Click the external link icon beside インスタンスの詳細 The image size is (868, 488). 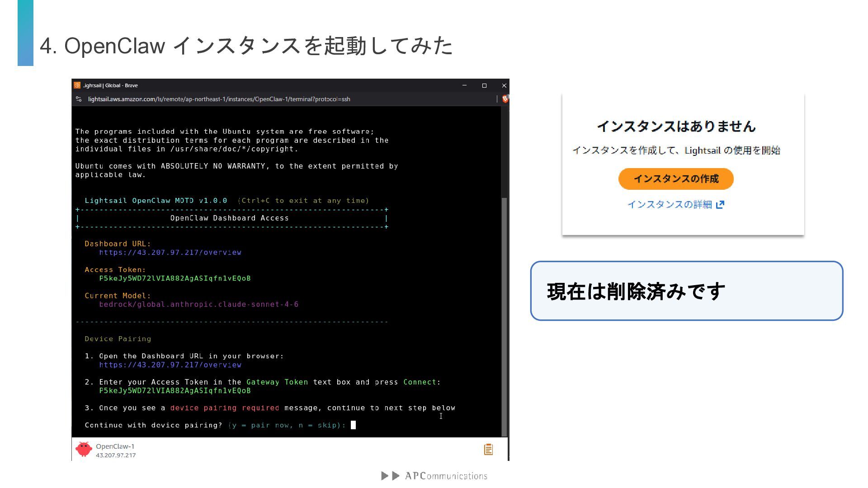(720, 205)
